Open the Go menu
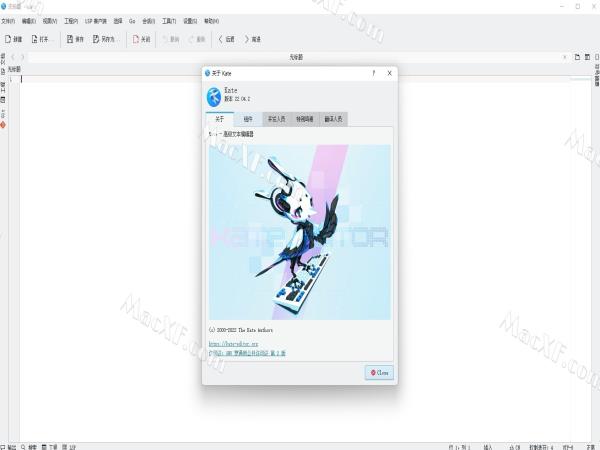Screen dimensions: 600x450 pos(132,21)
